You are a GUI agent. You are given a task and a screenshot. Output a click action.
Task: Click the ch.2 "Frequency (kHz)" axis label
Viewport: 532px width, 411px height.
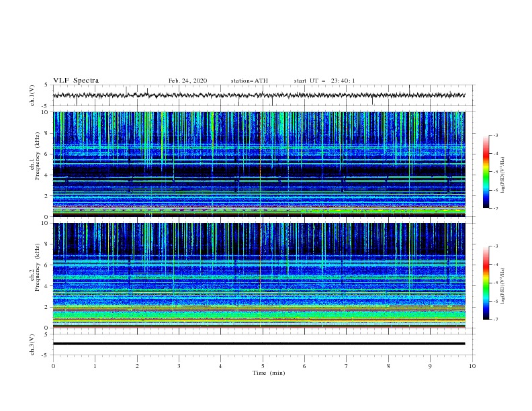coord(37,267)
